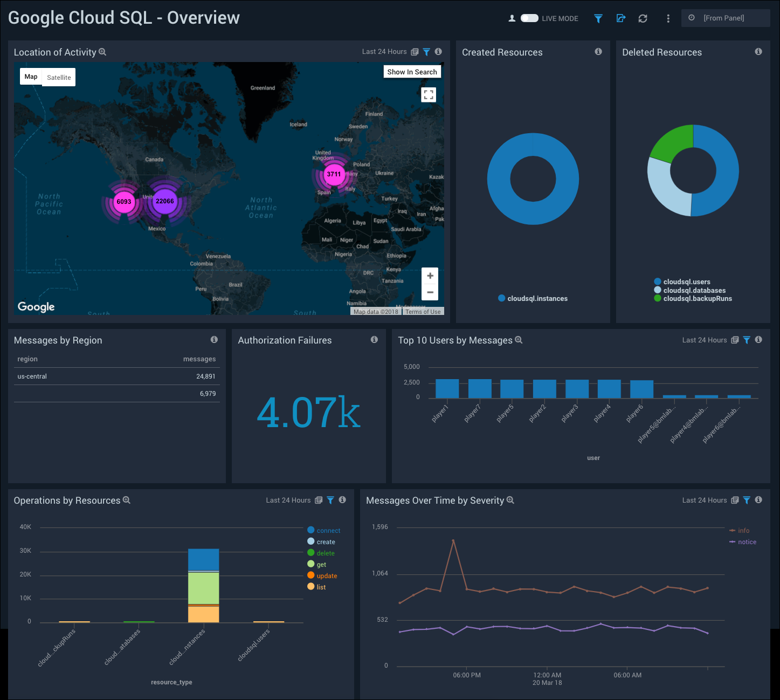Switch the map to Satellite view

59,77
